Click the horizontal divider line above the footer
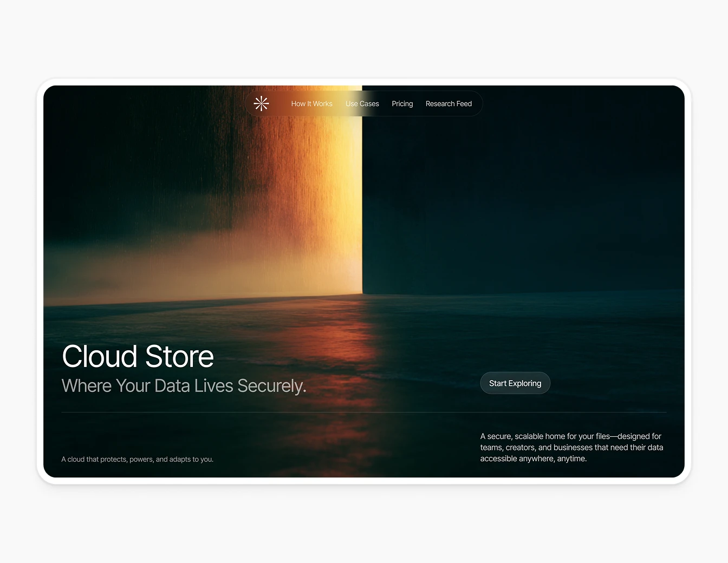 pos(364,412)
